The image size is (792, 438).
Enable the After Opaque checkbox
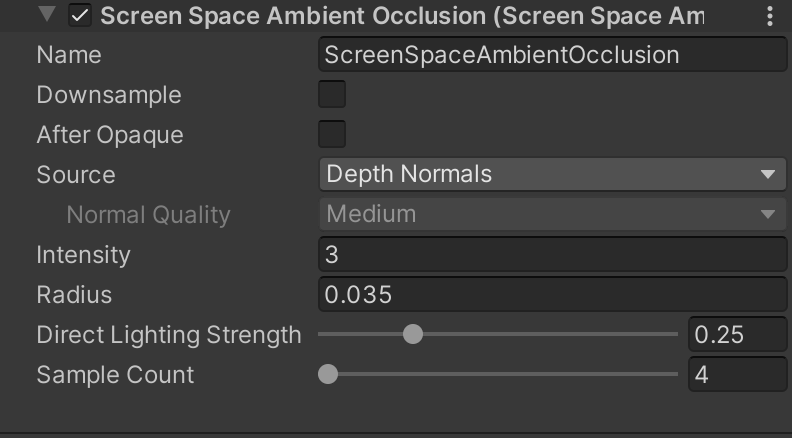(x=332, y=135)
